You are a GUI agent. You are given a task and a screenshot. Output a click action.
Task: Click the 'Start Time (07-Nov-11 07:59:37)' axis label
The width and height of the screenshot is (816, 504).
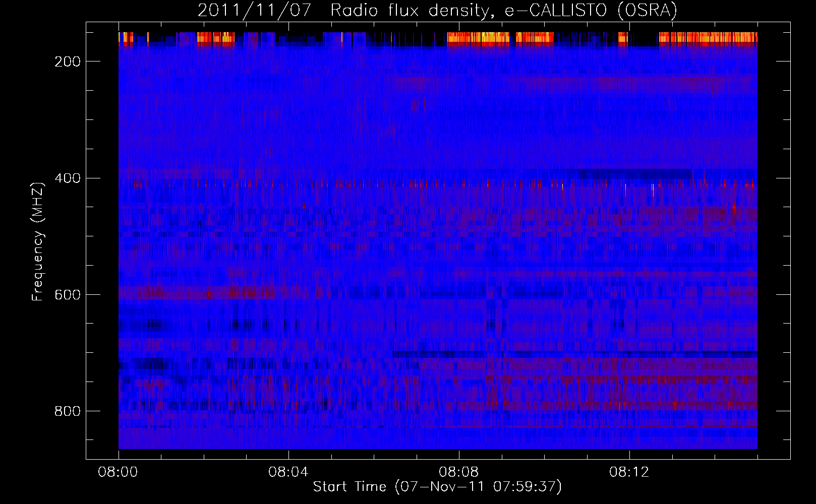(x=437, y=486)
